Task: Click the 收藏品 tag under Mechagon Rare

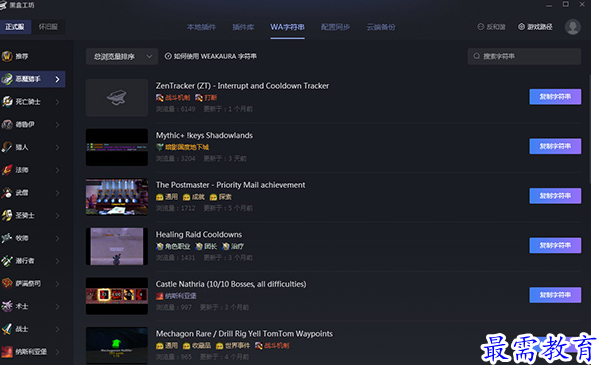Action: click(x=197, y=346)
